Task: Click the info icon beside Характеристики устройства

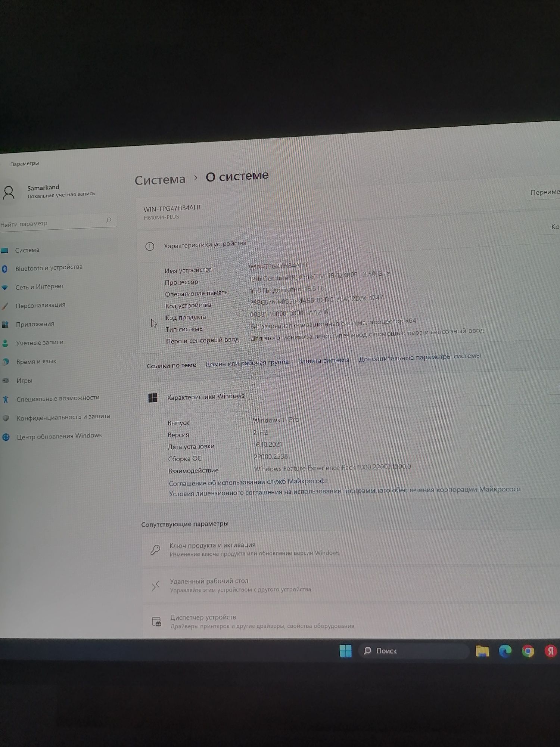Action: click(150, 247)
